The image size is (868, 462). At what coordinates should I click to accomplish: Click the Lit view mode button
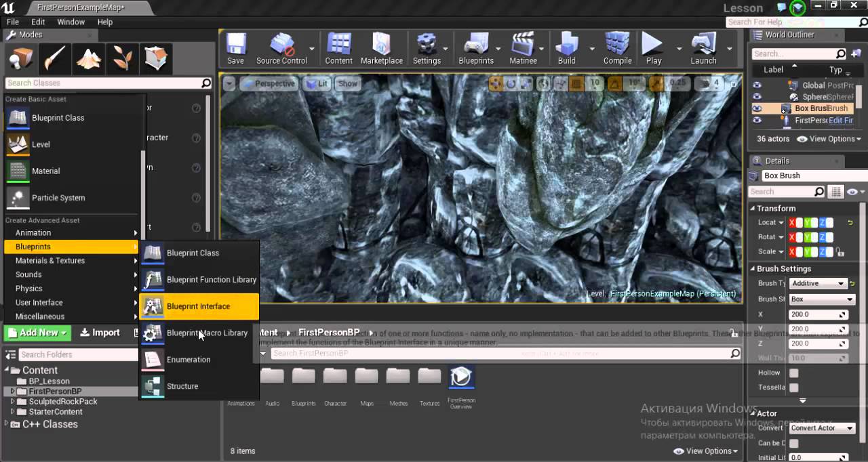coord(317,83)
